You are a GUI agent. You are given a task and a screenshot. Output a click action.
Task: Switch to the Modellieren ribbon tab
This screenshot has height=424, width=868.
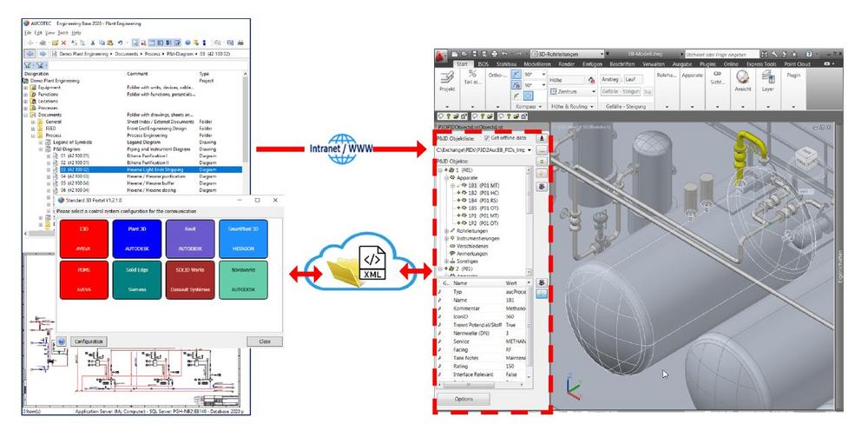(538, 64)
